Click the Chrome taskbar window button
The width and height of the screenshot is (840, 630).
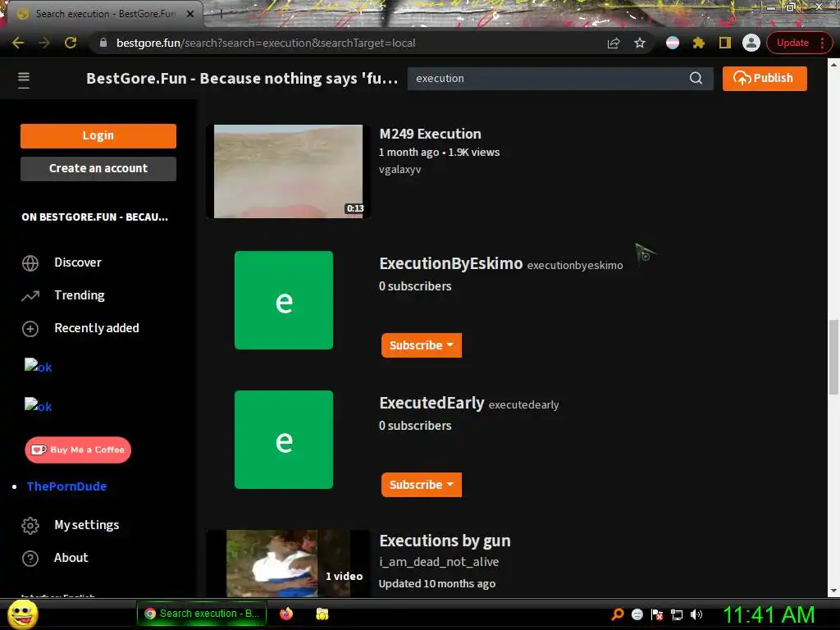click(202, 614)
